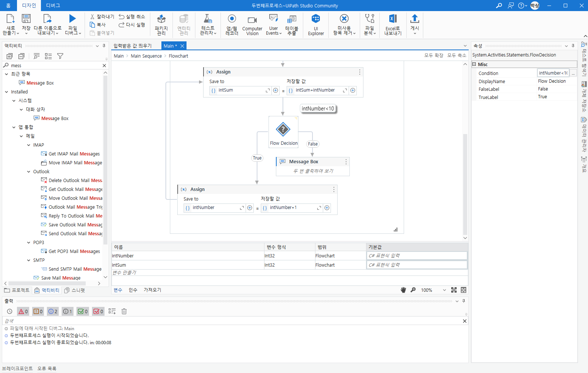Click the magnifier zoom tool under the designer

pyautogui.click(x=413, y=290)
